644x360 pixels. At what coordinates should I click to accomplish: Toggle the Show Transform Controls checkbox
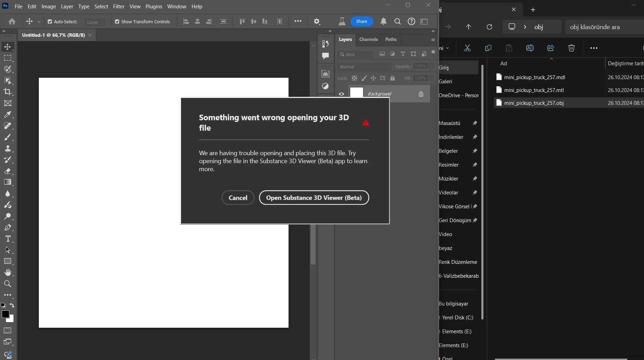117,22
